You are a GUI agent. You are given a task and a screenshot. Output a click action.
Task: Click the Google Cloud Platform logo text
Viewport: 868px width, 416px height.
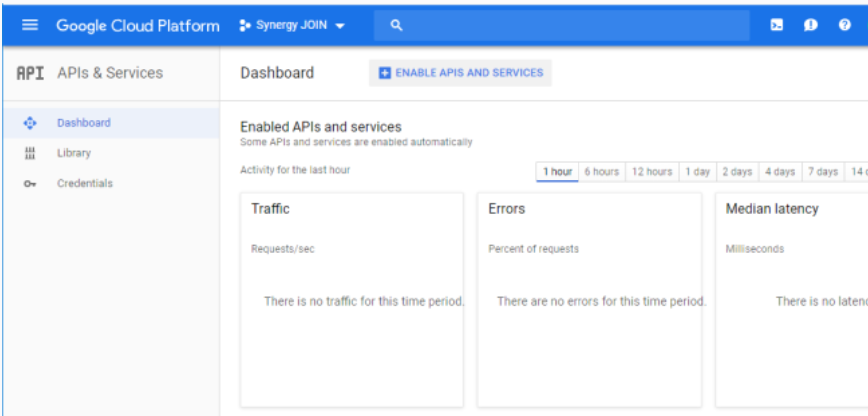pyautogui.click(x=138, y=25)
